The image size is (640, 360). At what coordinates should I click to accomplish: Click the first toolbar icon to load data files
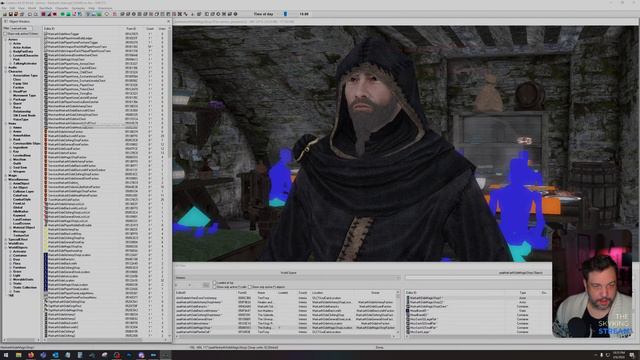(x=5, y=14)
